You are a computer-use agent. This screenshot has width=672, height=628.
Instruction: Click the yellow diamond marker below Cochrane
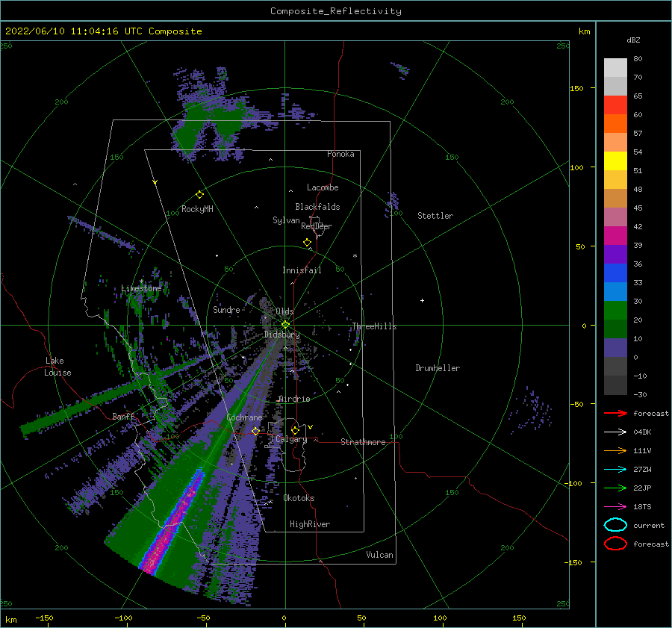pos(255,431)
